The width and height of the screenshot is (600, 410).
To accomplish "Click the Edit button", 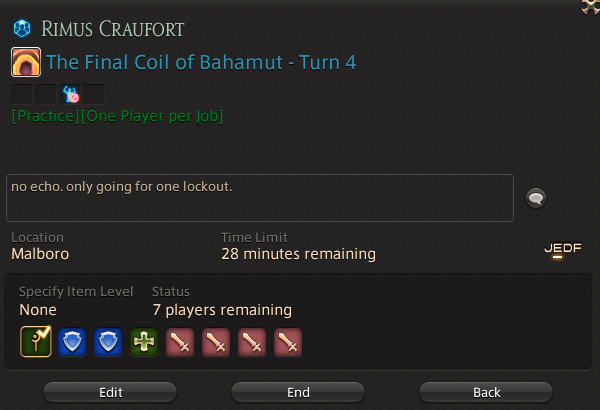I will 110,392.
